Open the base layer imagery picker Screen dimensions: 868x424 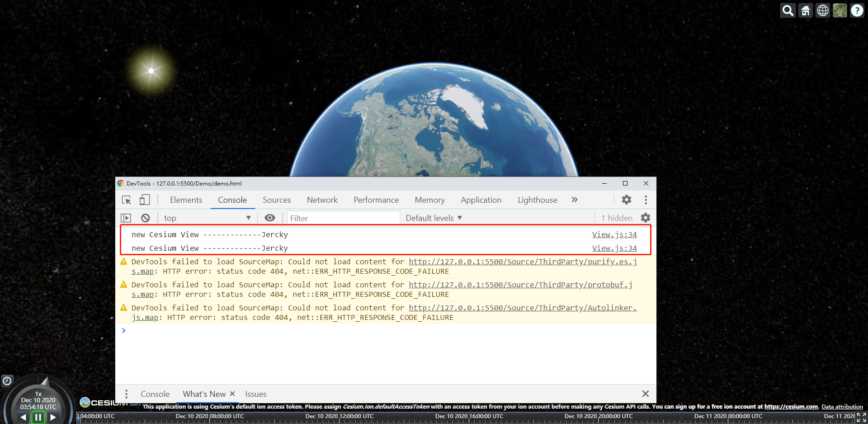[x=840, y=10]
